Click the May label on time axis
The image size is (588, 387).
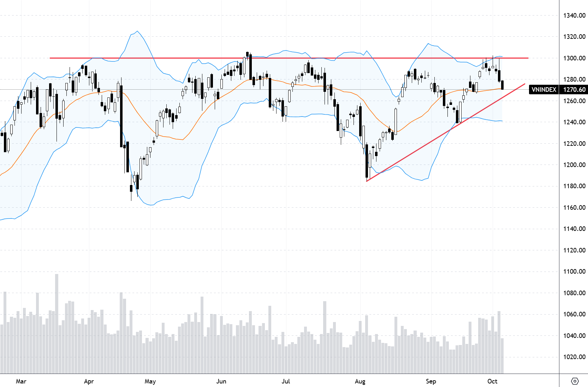point(150,381)
